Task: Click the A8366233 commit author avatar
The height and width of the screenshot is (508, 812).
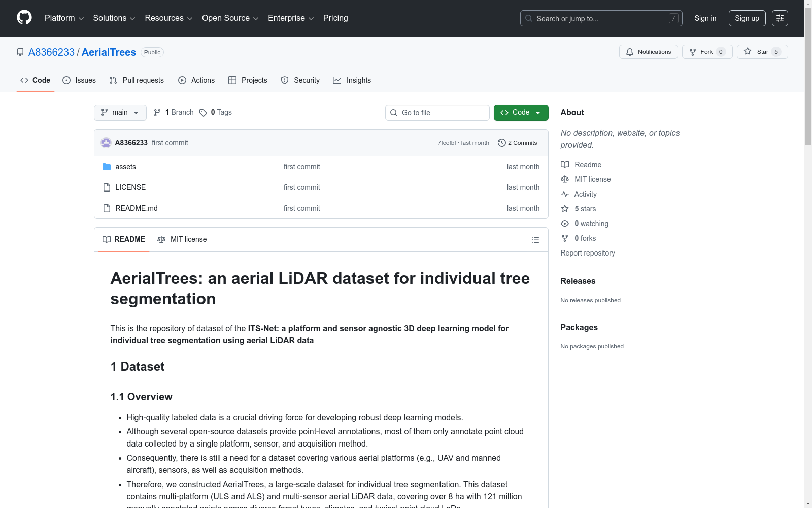Action: pyautogui.click(x=106, y=143)
